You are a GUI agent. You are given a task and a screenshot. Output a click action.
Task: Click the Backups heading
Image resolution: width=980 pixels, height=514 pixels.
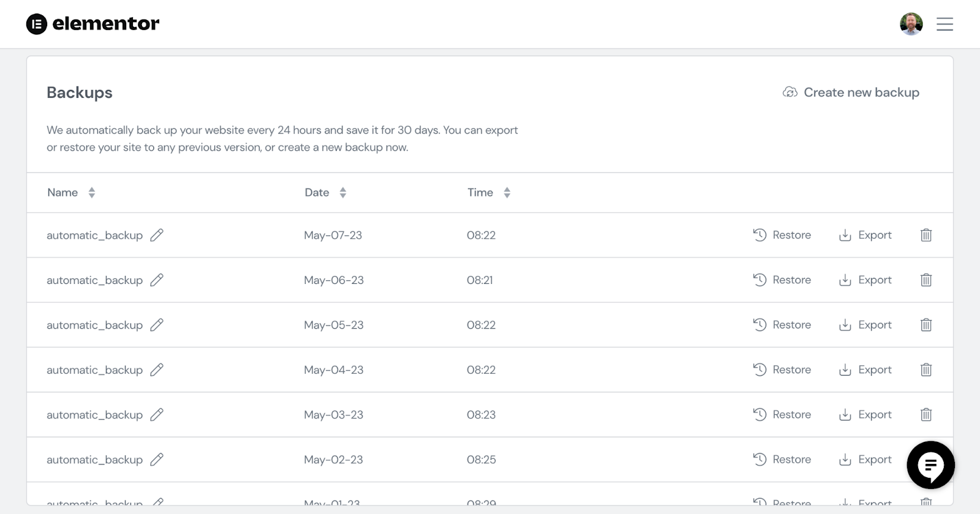pyautogui.click(x=80, y=92)
